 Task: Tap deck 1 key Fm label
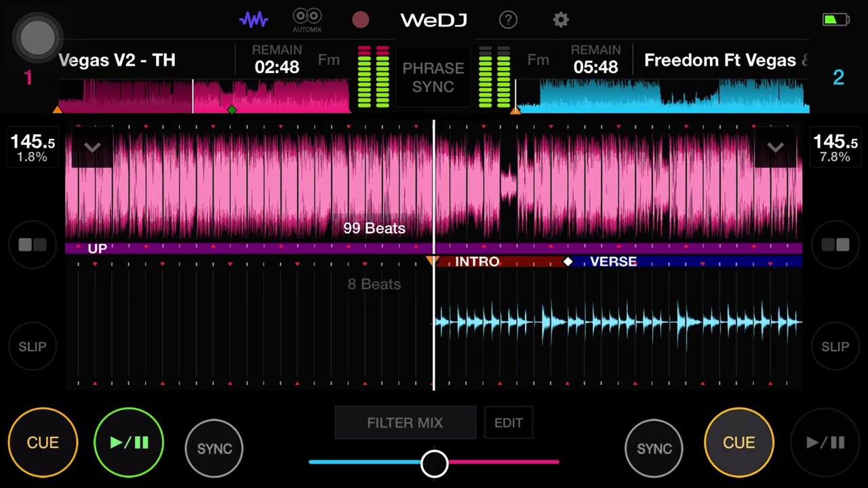[x=329, y=60]
